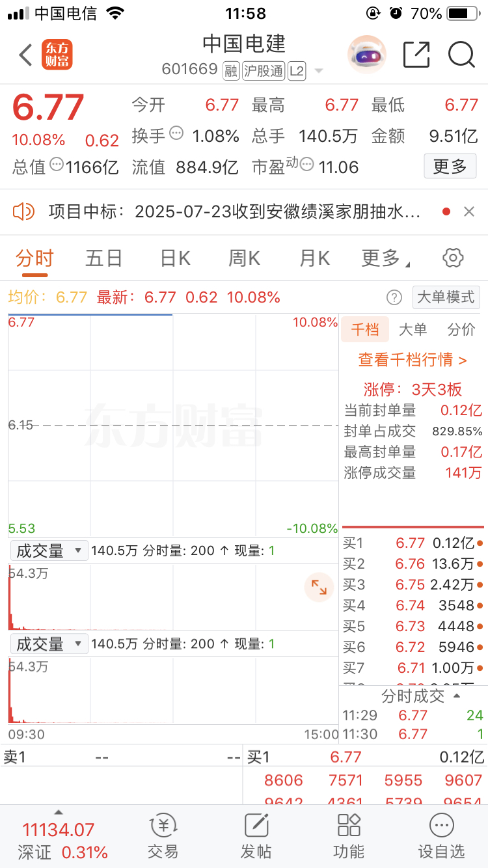The height and width of the screenshot is (868, 488).
Task: Tap the announcement speaker icon
Action: pos(23,211)
